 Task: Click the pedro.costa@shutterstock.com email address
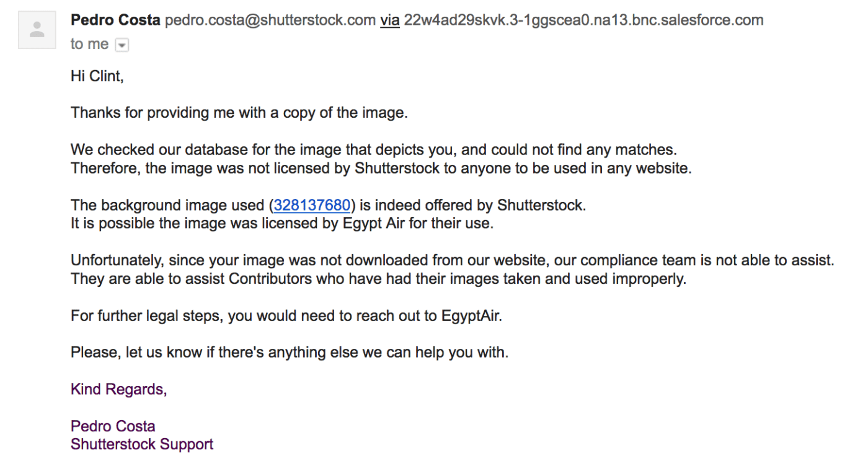tap(270, 20)
